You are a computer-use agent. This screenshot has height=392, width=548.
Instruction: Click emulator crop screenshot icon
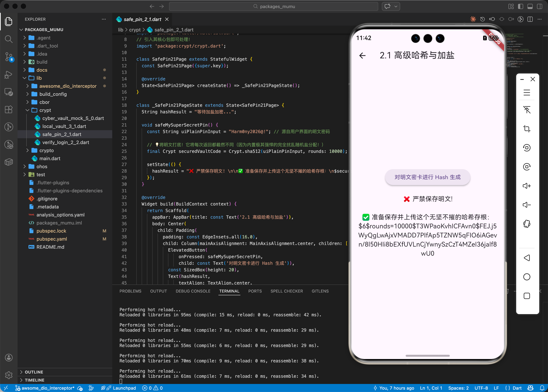pyautogui.click(x=527, y=129)
